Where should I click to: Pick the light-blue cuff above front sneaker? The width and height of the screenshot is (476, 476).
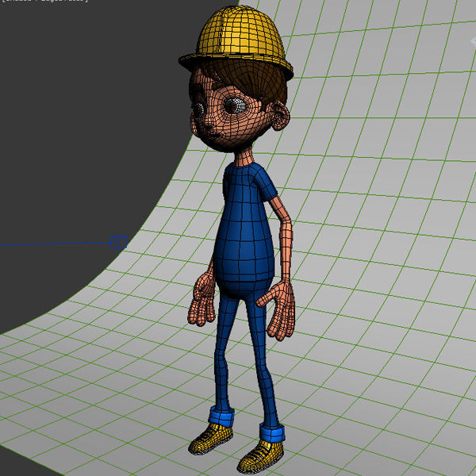point(272,433)
